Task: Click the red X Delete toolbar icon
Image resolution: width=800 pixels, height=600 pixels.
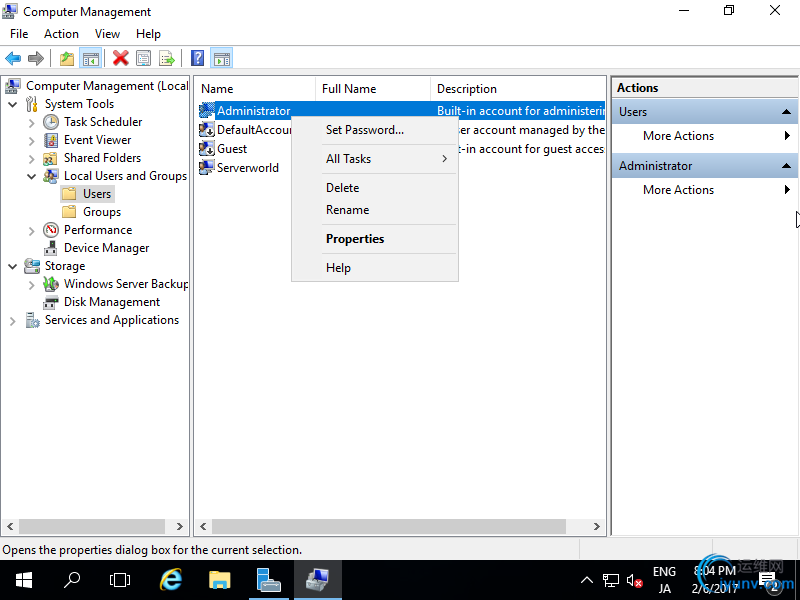Action: 120,59
